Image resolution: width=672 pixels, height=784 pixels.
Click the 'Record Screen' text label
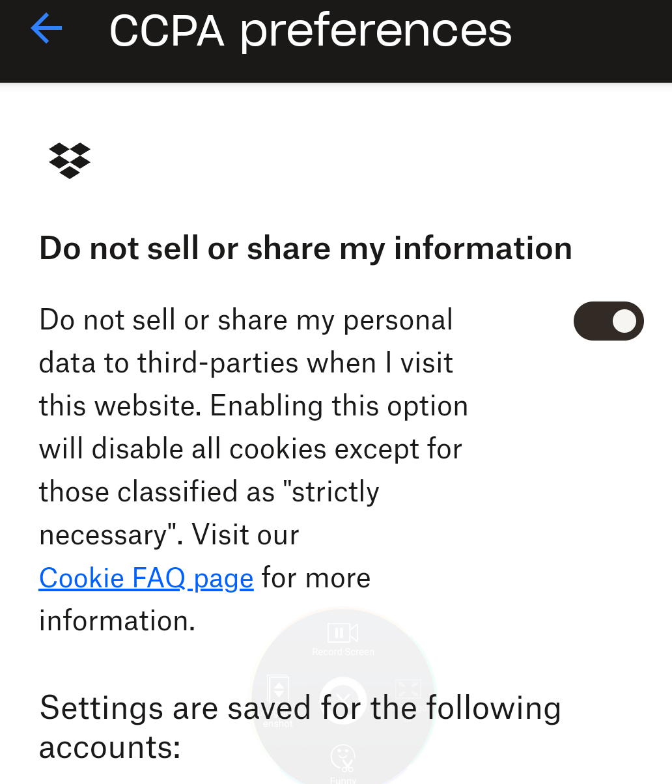pyautogui.click(x=343, y=652)
